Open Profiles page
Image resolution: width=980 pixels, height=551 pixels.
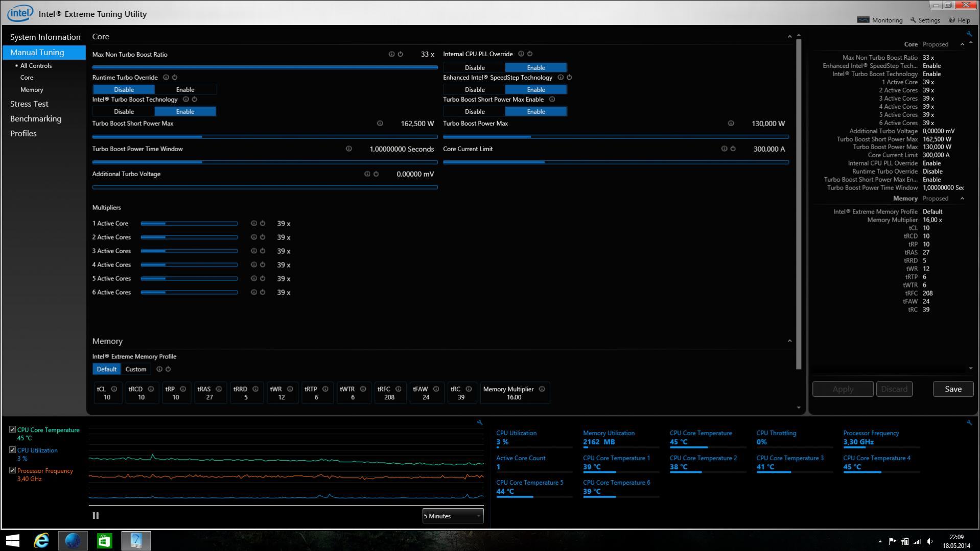point(24,134)
